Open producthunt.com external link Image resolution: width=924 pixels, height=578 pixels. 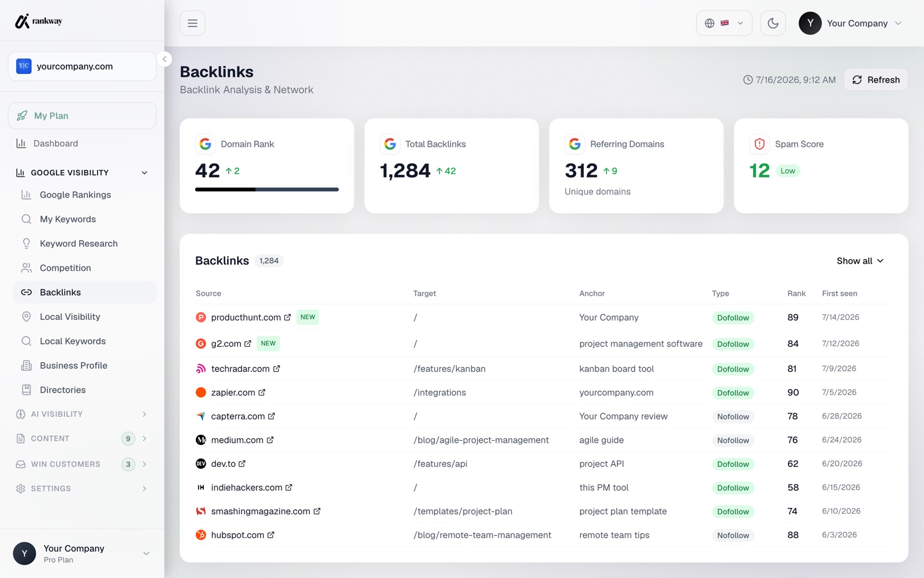point(288,317)
